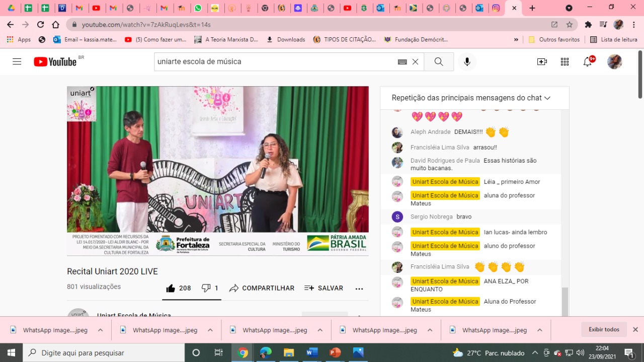
Task: Open the YouTube apps grid icon
Action: point(565,61)
